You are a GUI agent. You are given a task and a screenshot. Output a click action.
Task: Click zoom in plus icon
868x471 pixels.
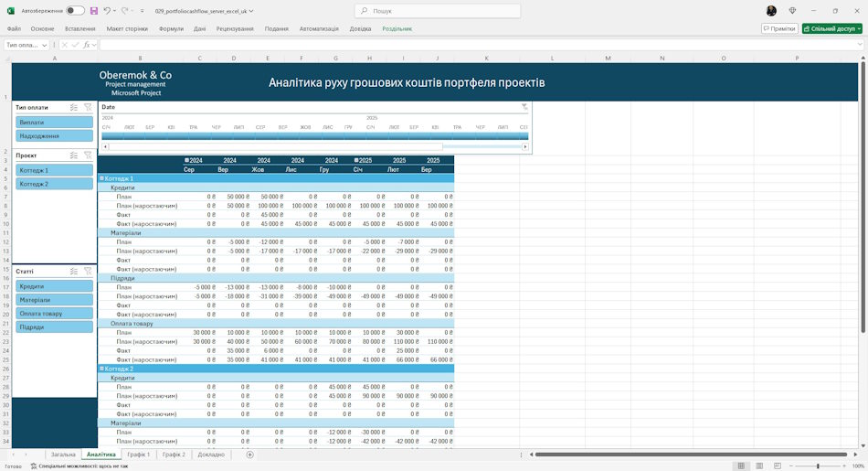(x=845, y=466)
